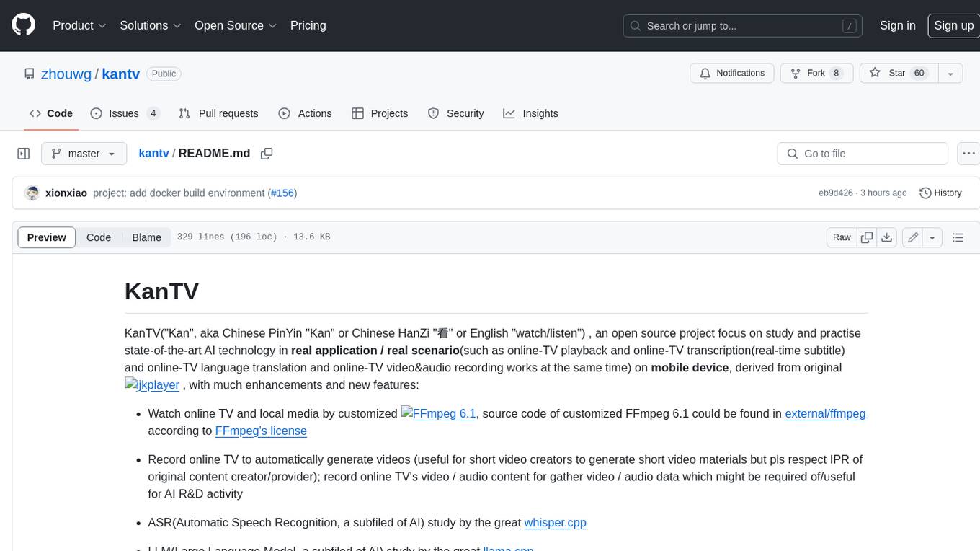The width and height of the screenshot is (980, 551).
Task: Expand the Product menu
Action: (x=79, y=25)
